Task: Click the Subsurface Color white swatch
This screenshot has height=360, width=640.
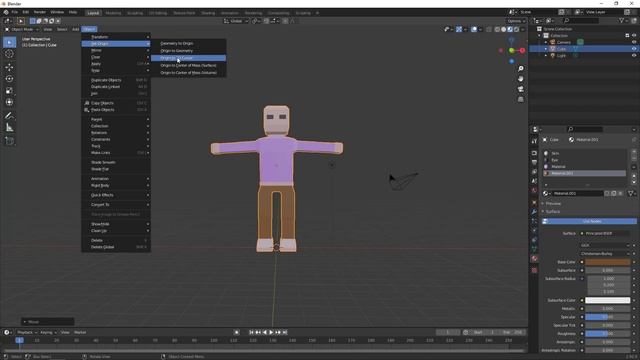Action: tap(608, 300)
